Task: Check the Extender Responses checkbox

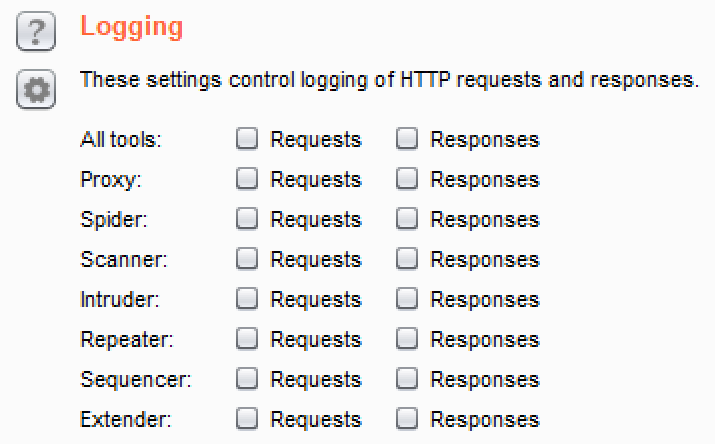Action: (x=407, y=420)
